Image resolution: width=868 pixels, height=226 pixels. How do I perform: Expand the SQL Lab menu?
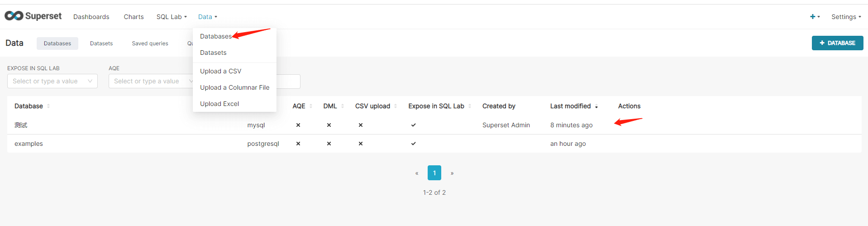(x=172, y=17)
